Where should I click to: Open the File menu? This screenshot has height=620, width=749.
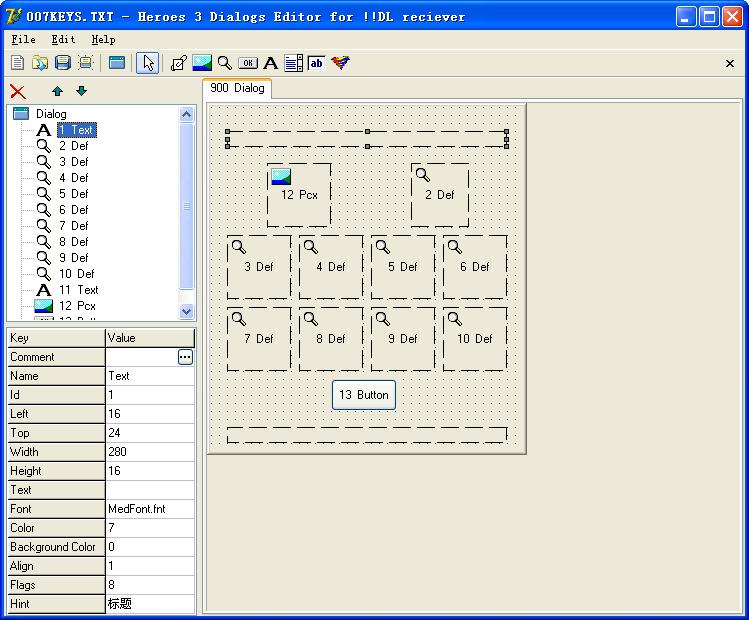pos(23,40)
